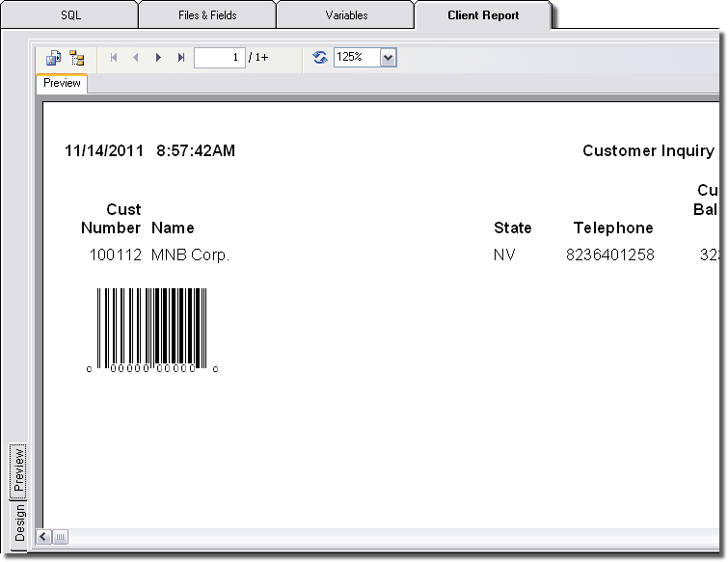
Task: Click the Export Report icon
Action: coord(54,58)
